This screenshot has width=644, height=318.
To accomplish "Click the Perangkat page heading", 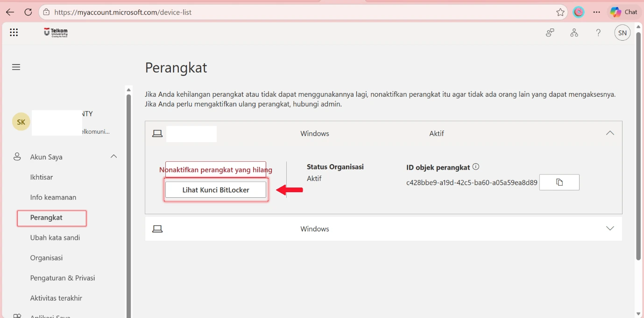I will pos(176,68).
